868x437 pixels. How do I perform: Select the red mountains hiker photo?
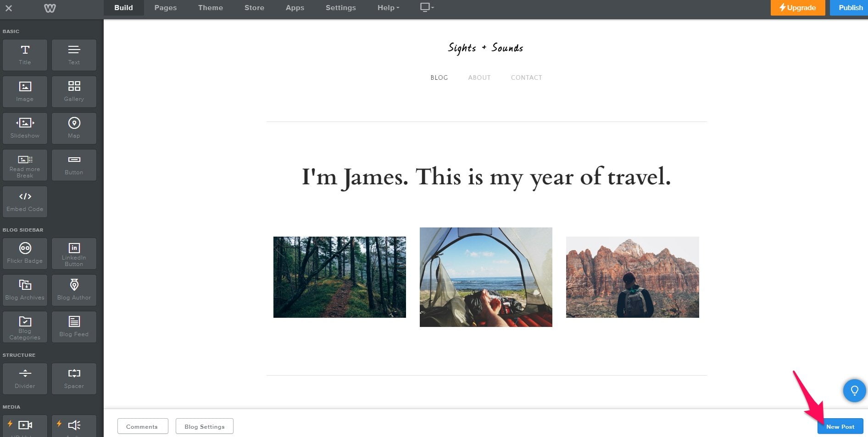633,277
